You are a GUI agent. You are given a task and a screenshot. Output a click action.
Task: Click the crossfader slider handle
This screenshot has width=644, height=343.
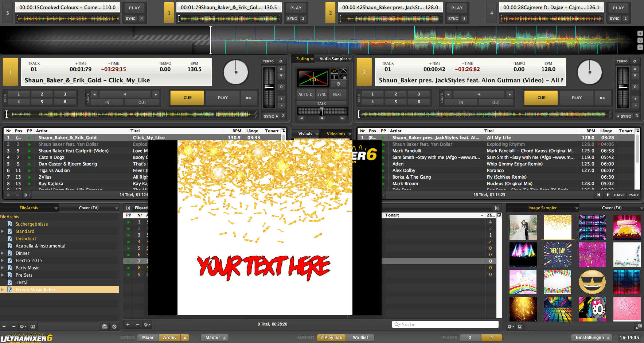(321, 111)
